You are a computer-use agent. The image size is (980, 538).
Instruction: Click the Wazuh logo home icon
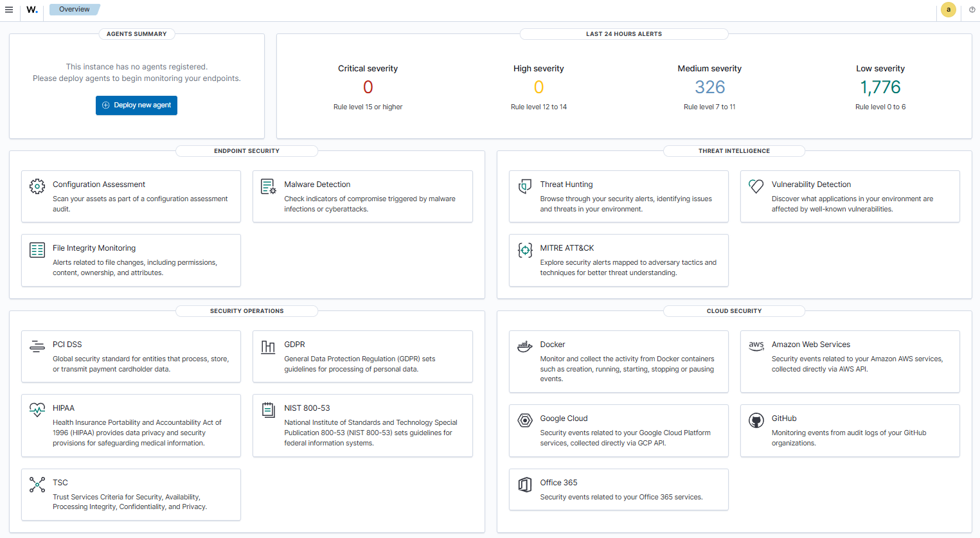32,10
